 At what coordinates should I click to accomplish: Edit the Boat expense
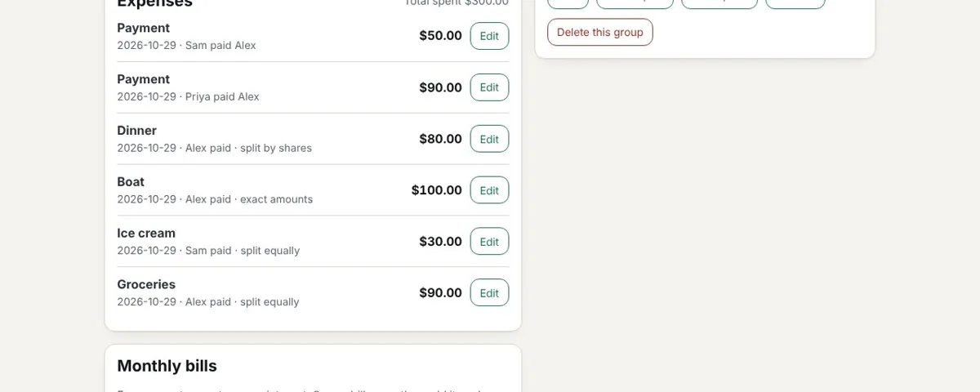pyautogui.click(x=489, y=190)
